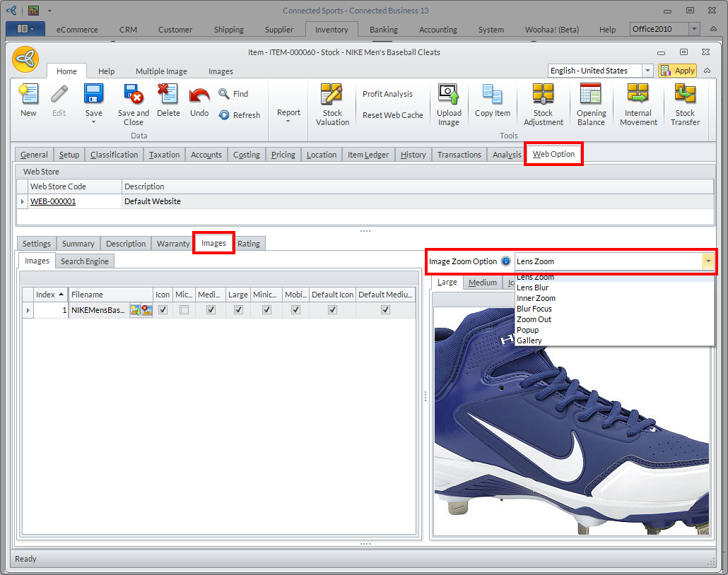This screenshot has height=575, width=728.
Task: Open Stock Valuation tool
Action: click(332, 94)
